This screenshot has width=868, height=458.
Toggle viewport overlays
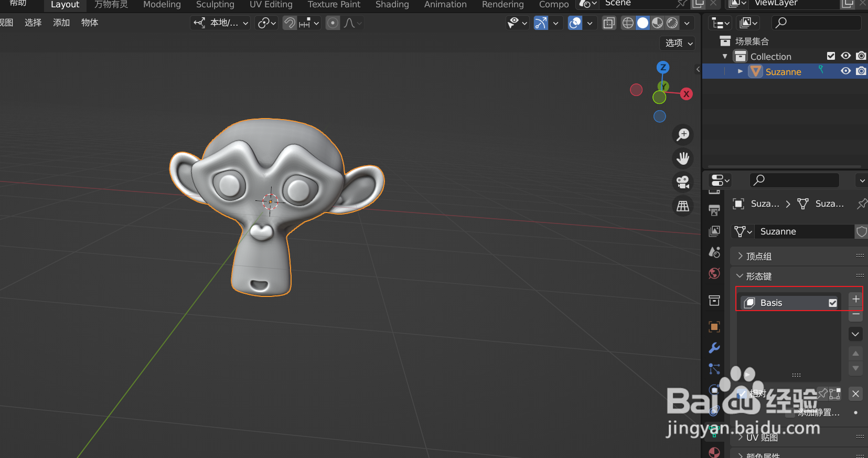click(x=575, y=23)
